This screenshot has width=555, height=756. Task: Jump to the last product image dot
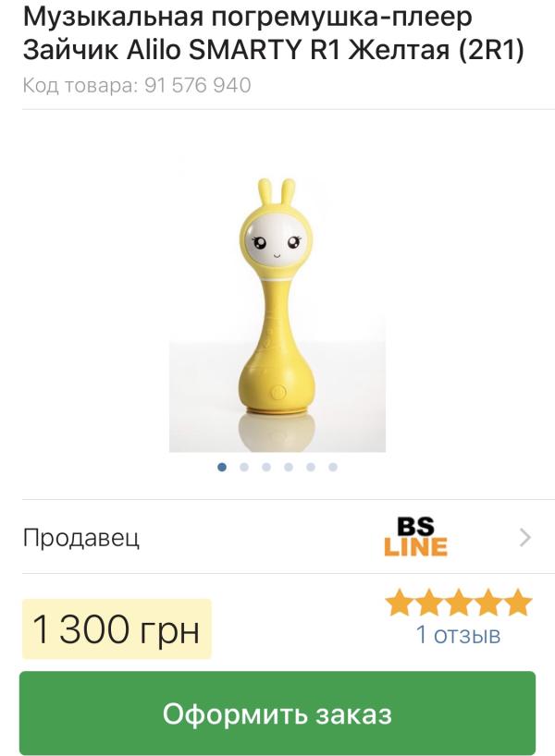coord(333,467)
